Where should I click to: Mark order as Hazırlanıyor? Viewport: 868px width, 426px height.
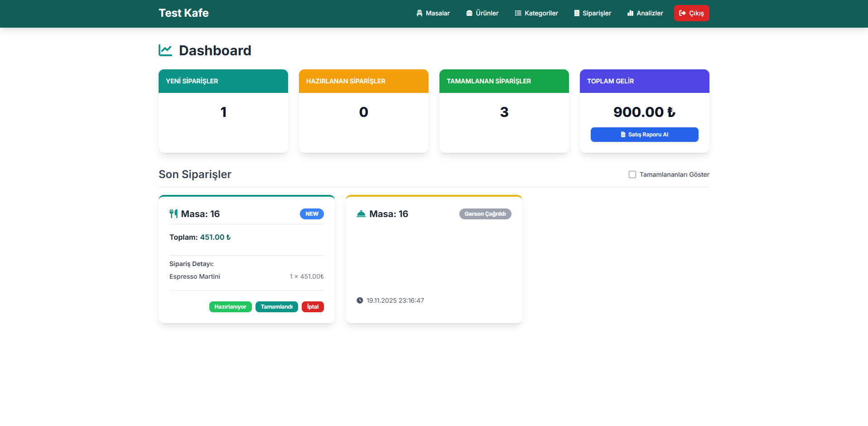pos(230,307)
